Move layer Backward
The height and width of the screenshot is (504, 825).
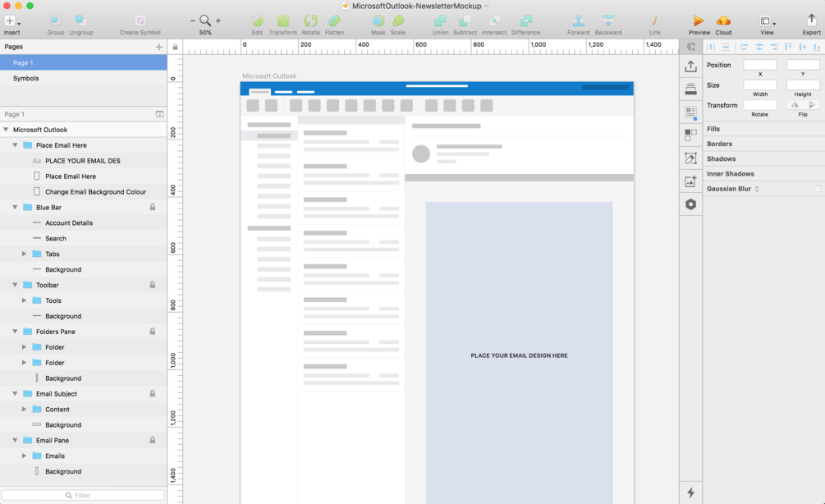click(608, 21)
